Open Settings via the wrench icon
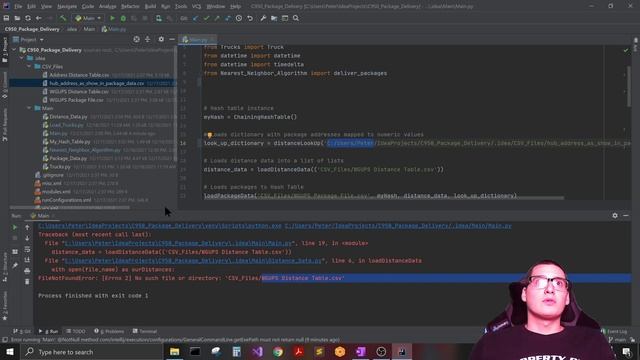Viewport: 640px width, 360px height. [263, 18]
